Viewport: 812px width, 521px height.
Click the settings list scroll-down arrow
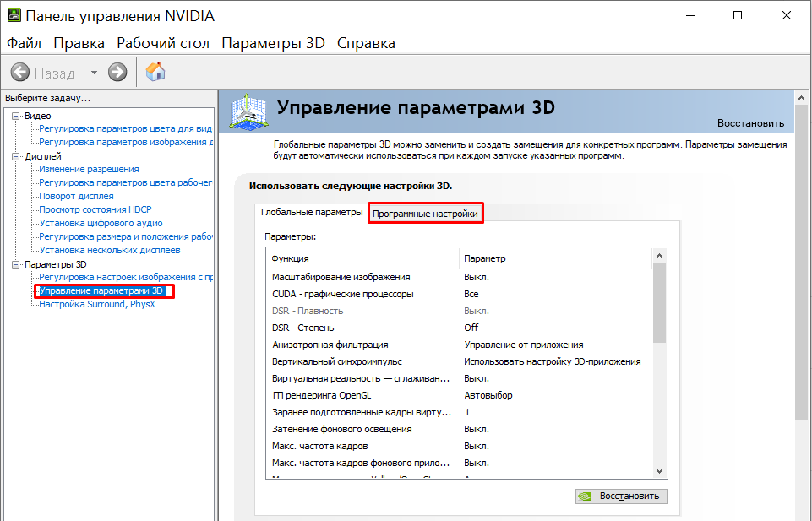pos(659,471)
